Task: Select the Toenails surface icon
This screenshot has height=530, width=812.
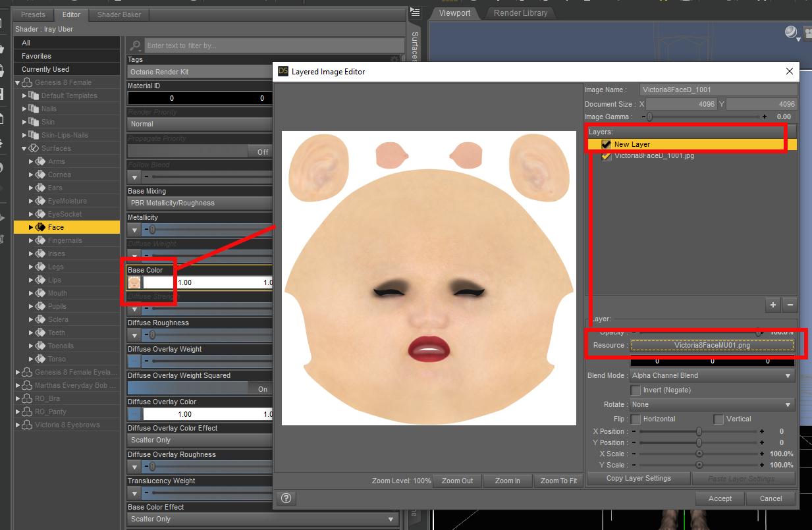Action: click(40, 346)
